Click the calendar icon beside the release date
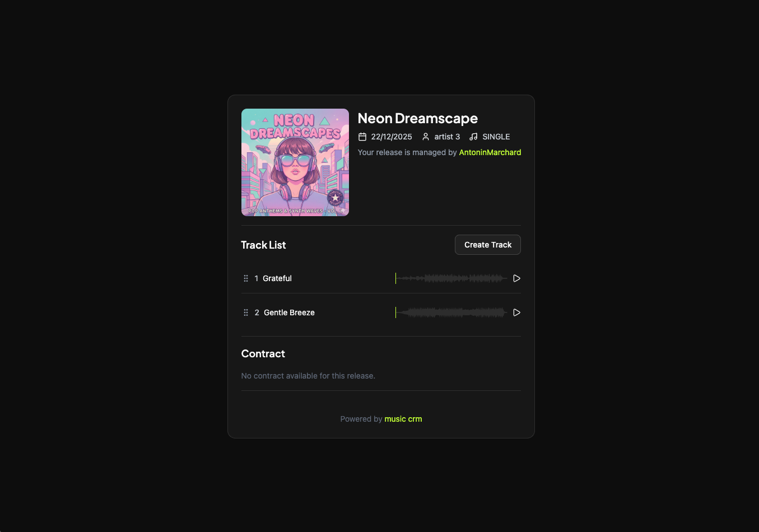 pos(362,136)
